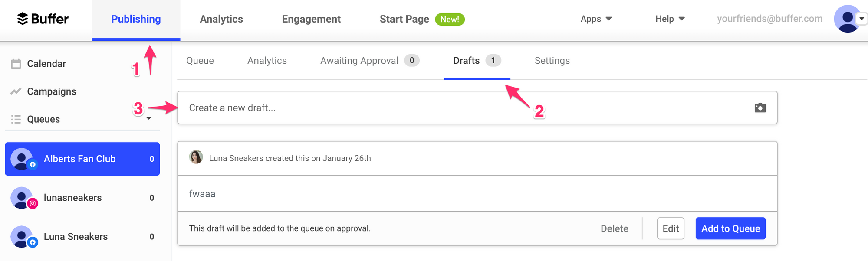Expand the account menu arrow by avatar

click(x=861, y=19)
